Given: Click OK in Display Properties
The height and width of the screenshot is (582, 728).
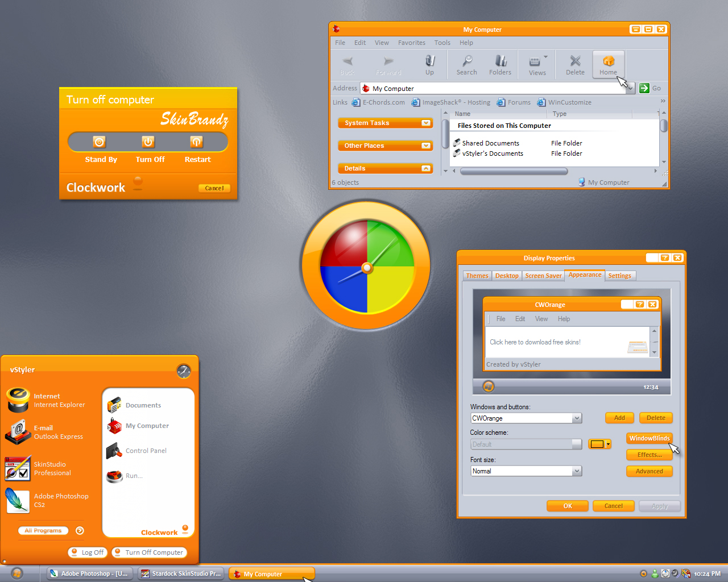Looking at the screenshot, I should [x=568, y=506].
